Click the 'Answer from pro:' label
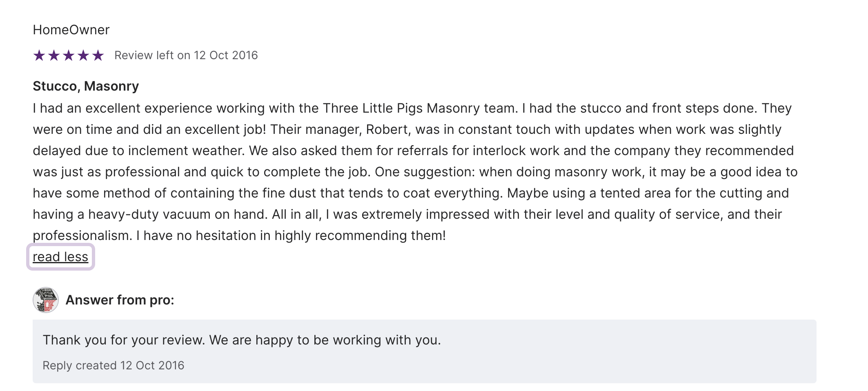Viewport: 868px width, 391px height. 120,300
